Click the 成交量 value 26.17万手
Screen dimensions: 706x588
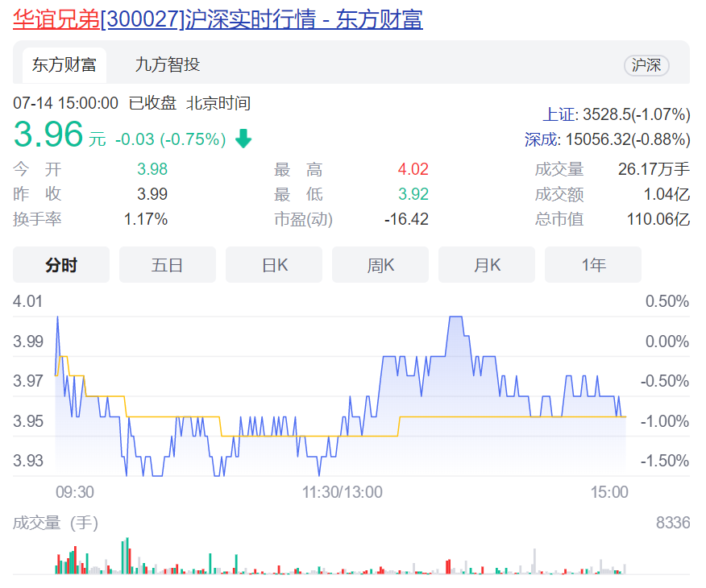654,169
